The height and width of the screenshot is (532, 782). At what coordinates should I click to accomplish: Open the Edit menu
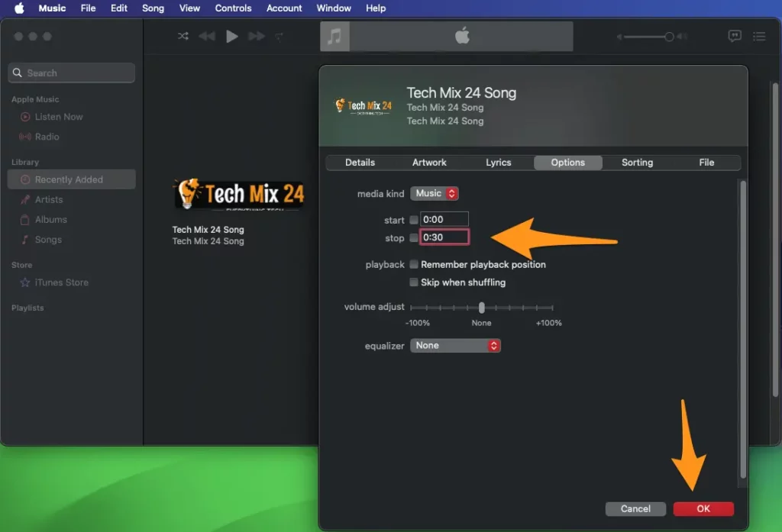click(119, 8)
